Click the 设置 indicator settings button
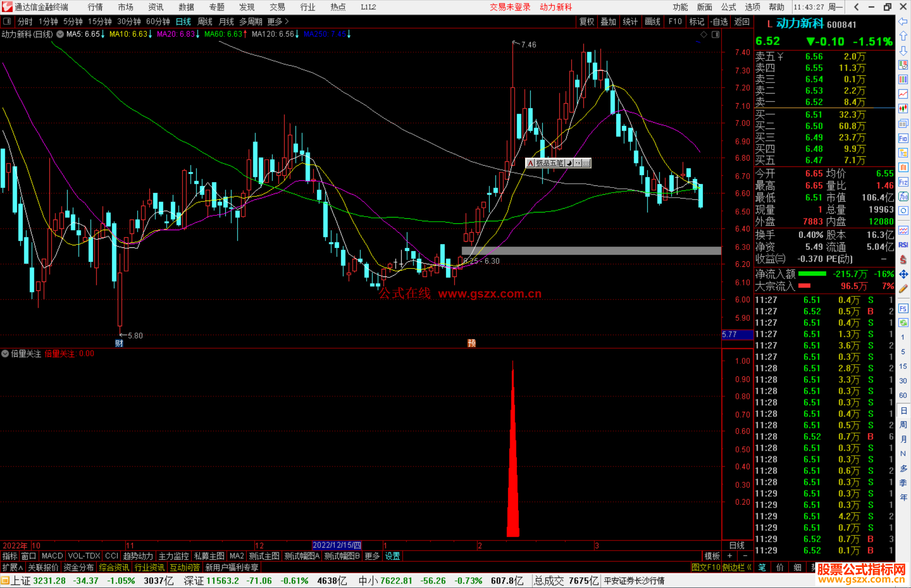Viewport: 911px width, 588px height. pyautogui.click(x=392, y=556)
